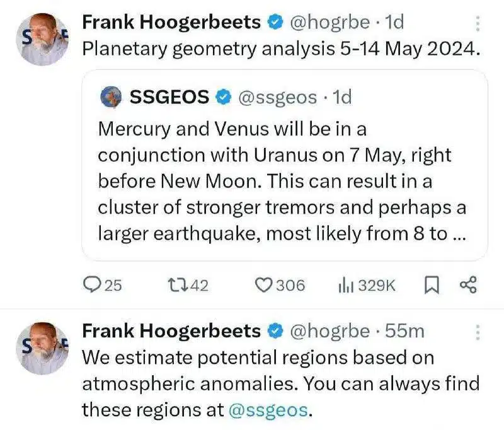This screenshot has width=504, height=430.
Task: Click the @ssgeos handle in quoted tweet
Action: coord(277,98)
